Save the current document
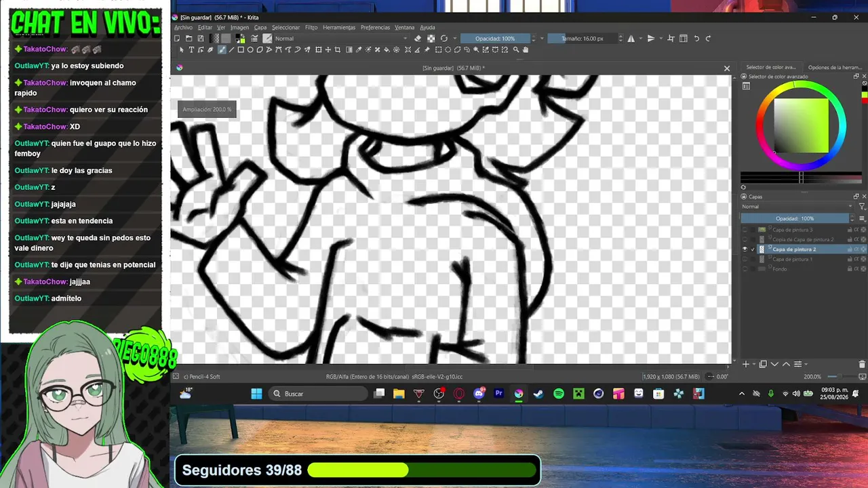Screen dimensions: 868x488 point(201,39)
